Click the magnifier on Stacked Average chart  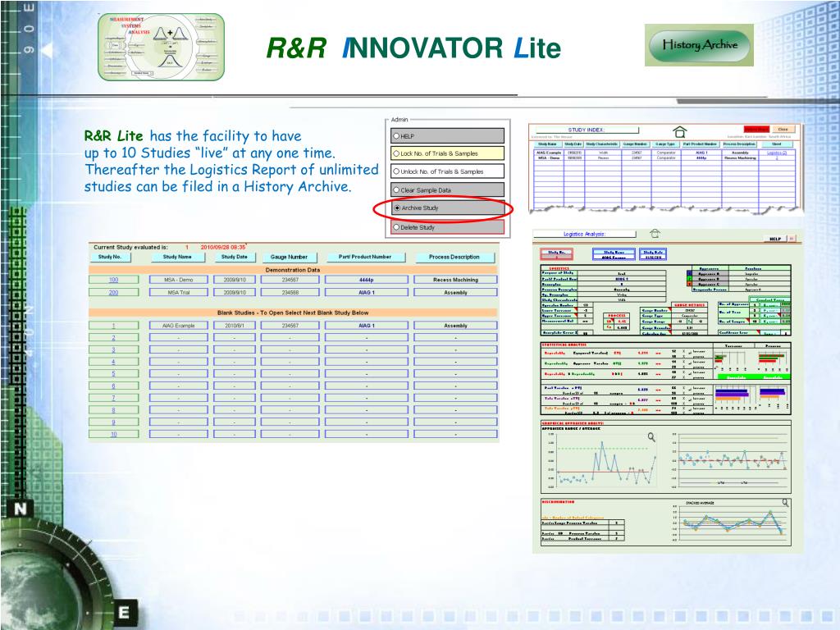[x=785, y=503]
